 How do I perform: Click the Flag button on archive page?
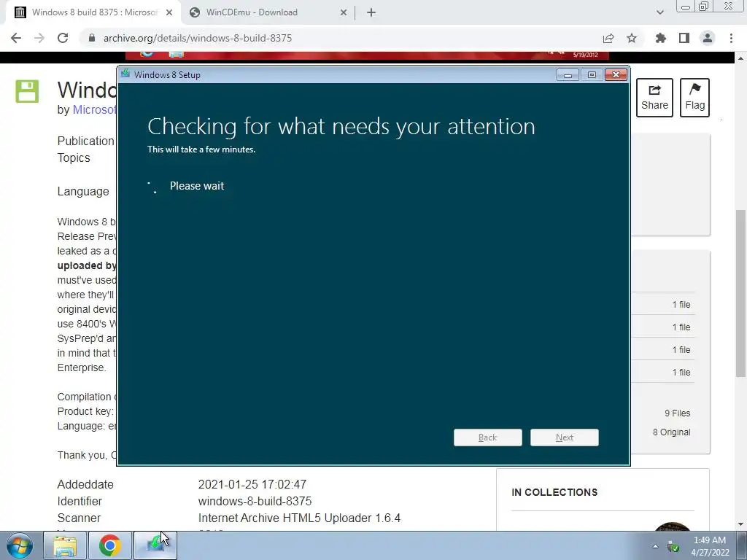pyautogui.click(x=694, y=98)
